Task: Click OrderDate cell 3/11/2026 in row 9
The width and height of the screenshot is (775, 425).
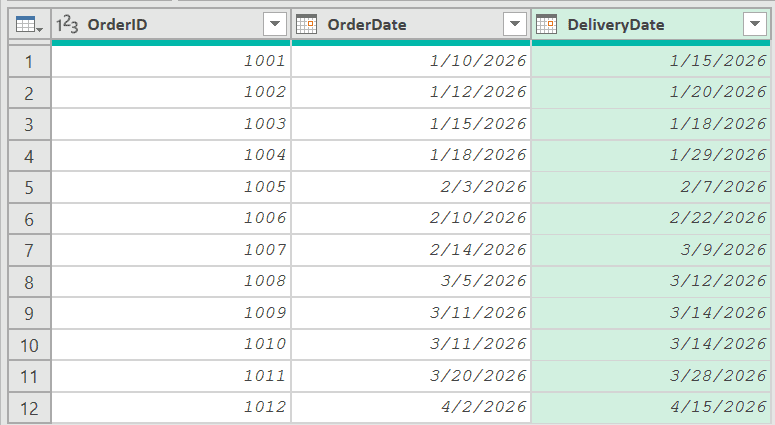Action: pos(411,313)
